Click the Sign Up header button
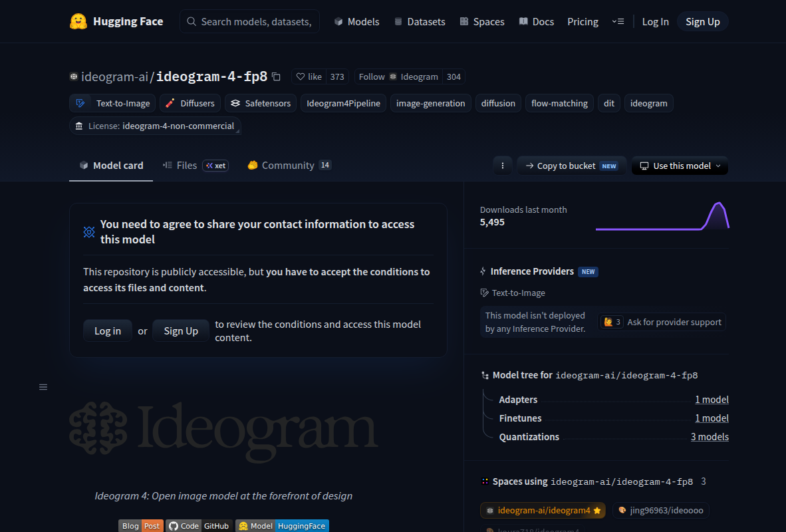786x532 pixels. (x=702, y=21)
